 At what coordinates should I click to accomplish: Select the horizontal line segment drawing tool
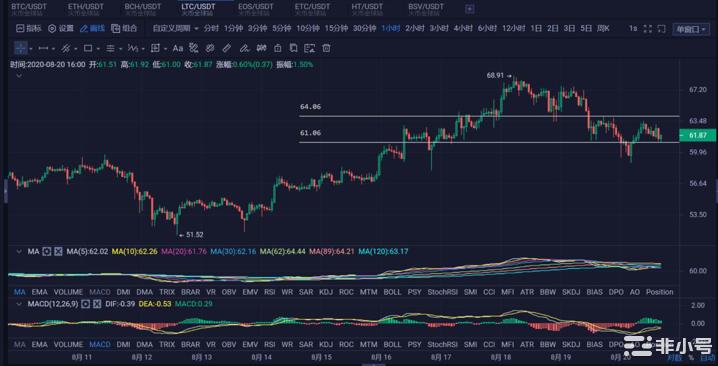click(x=44, y=48)
